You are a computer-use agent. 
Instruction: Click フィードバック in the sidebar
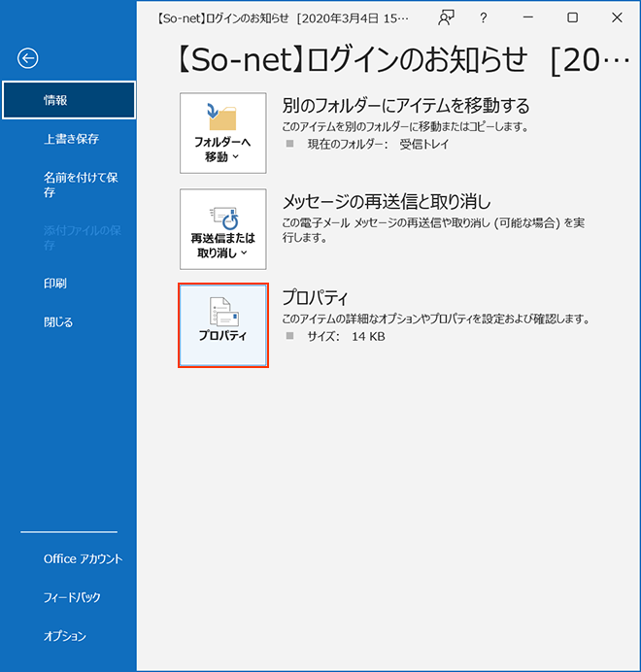point(72,597)
